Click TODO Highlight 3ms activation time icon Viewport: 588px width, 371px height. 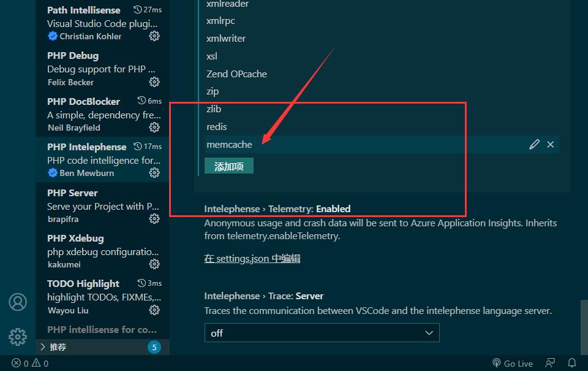[141, 283]
